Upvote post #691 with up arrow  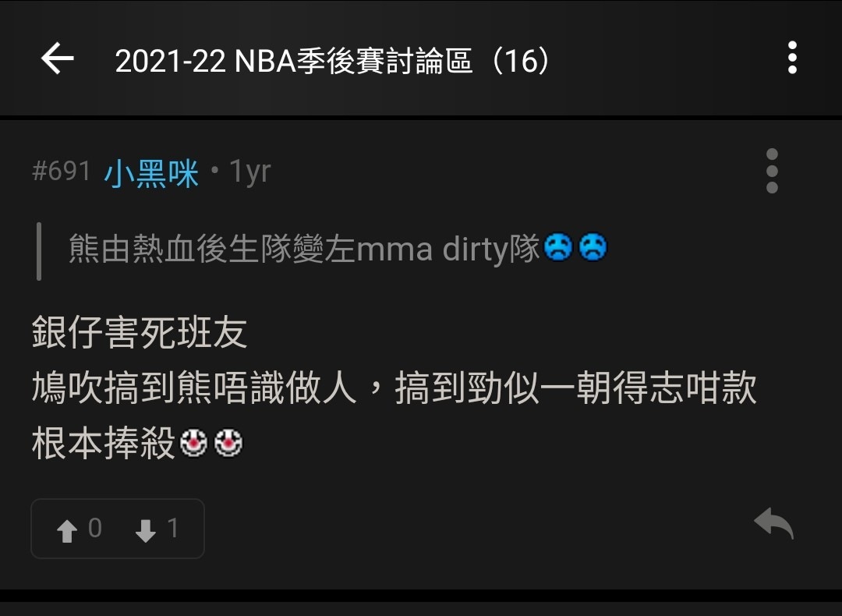click(67, 530)
